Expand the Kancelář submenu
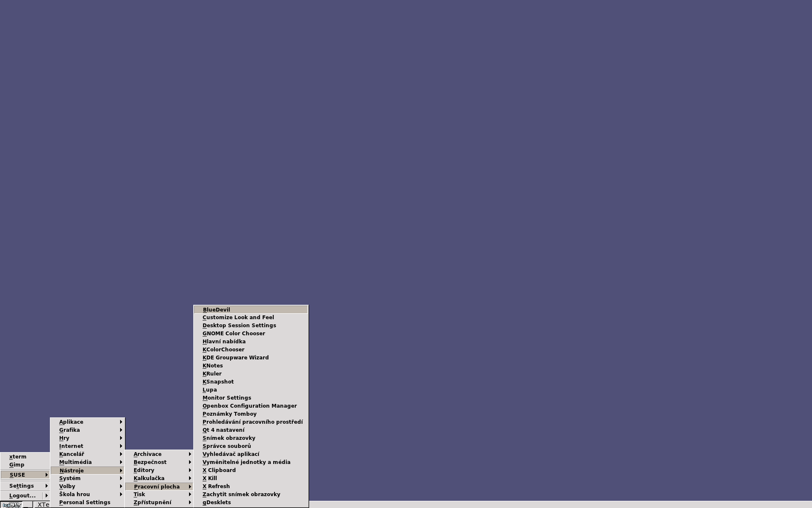This screenshot has width=812, height=508. 88,454
